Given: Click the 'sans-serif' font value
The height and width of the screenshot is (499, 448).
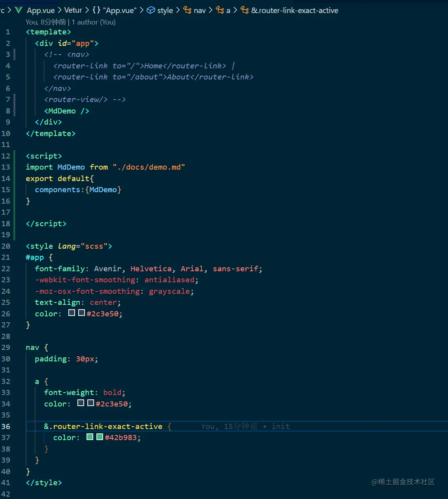Looking at the screenshot, I should (235, 268).
